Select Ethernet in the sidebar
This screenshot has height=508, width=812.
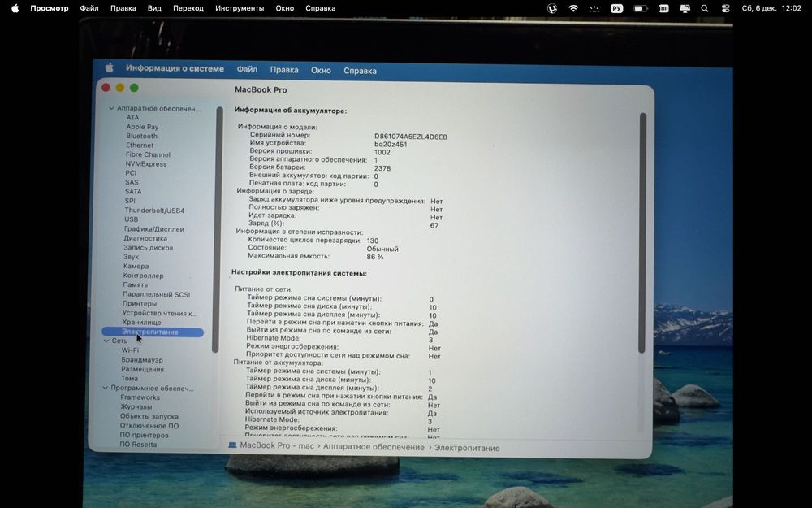140,145
